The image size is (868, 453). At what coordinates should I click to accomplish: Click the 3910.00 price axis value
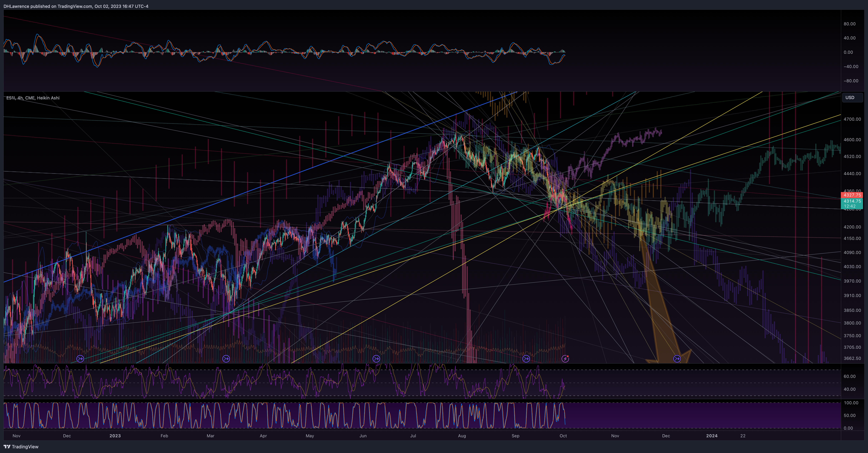(x=852, y=296)
